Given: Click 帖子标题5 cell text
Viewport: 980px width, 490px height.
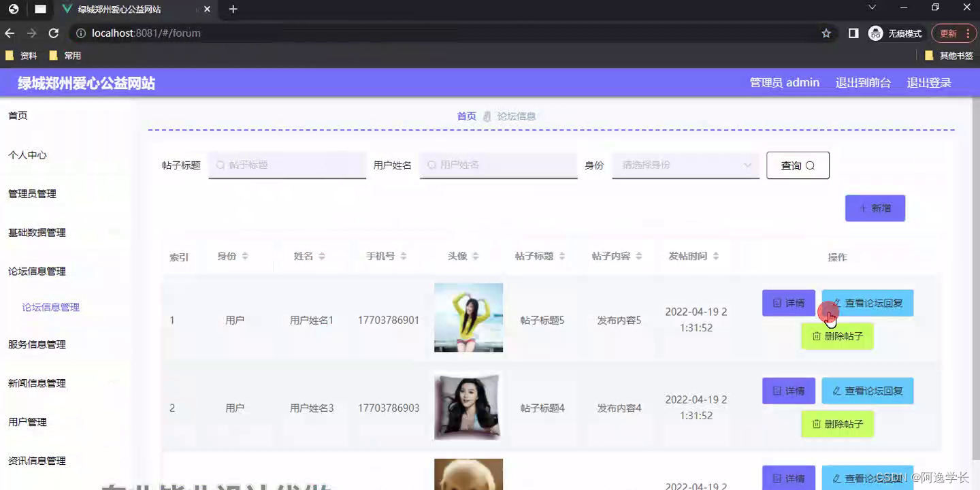Looking at the screenshot, I should point(542,321).
